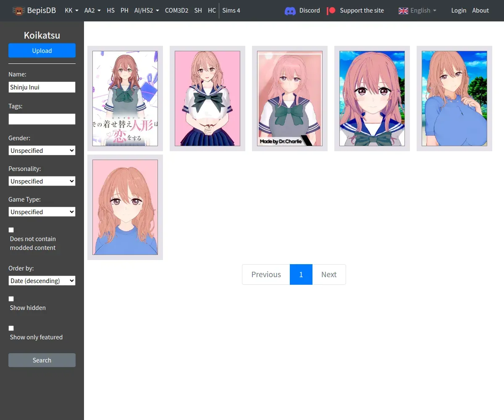This screenshot has width=504, height=420.
Task: Open the Sims 4 section
Action: pos(231,10)
